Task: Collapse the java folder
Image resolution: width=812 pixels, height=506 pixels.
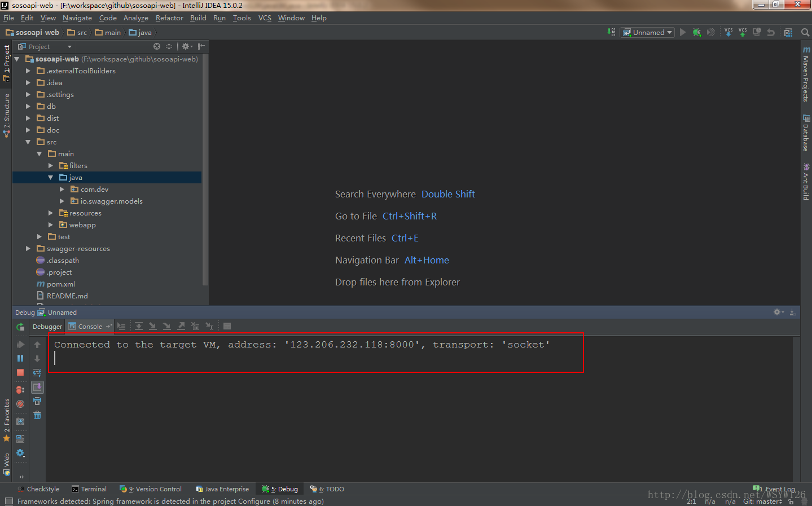Action: click(x=51, y=178)
